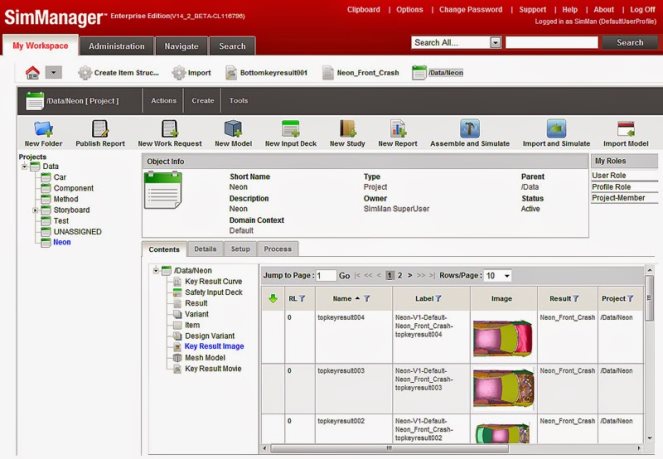The image size is (663, 459).
Task: Click the Go button
Action: pos(344,276)
